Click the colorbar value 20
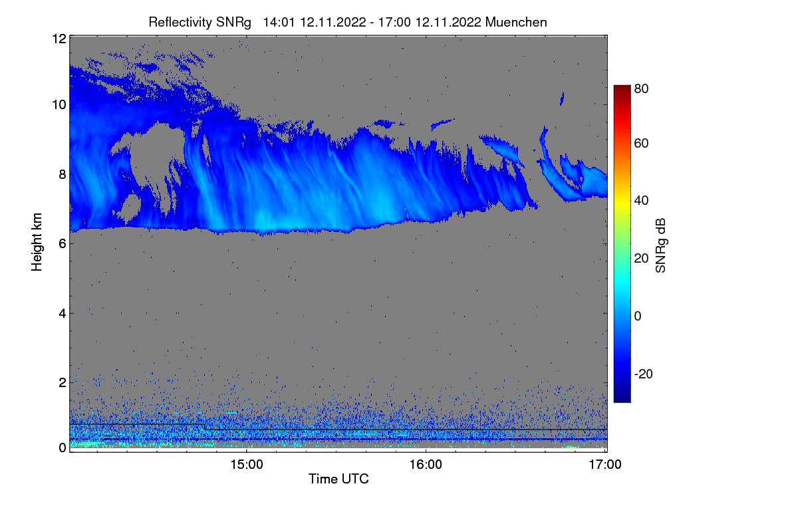Screen dimensions: 798x532 (x=641, y=258)
